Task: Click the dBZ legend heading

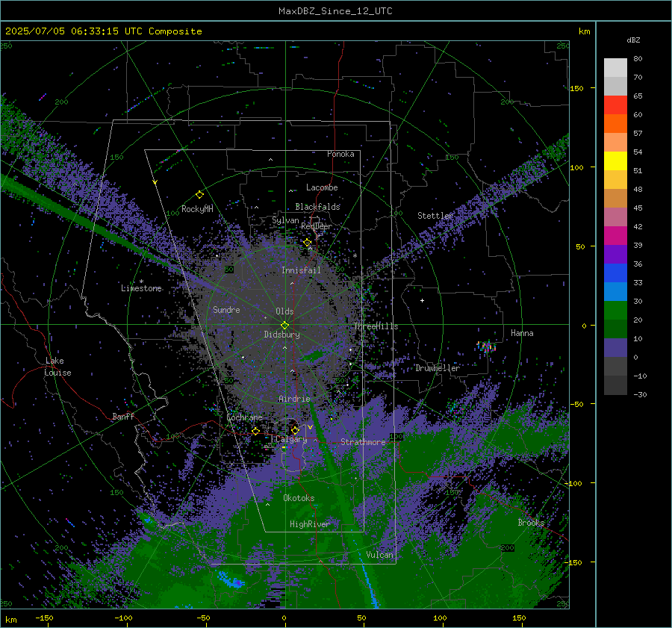Action: point(633,40)
